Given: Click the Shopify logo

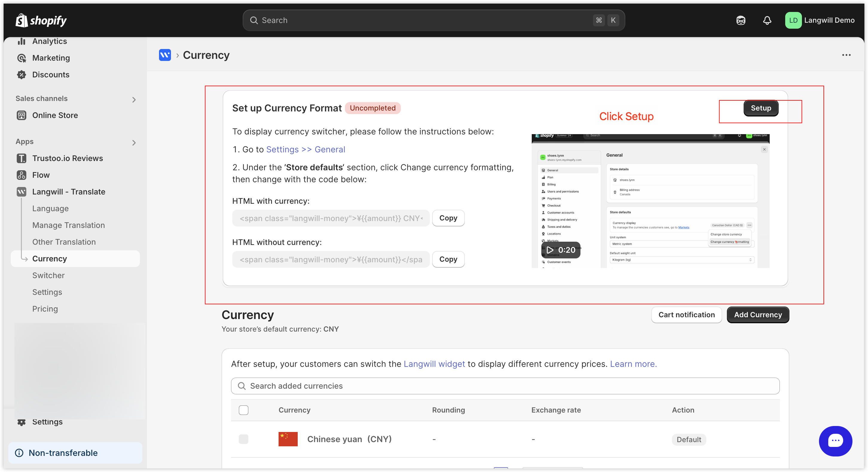Looking at the screenshot, I should (41, 20).
